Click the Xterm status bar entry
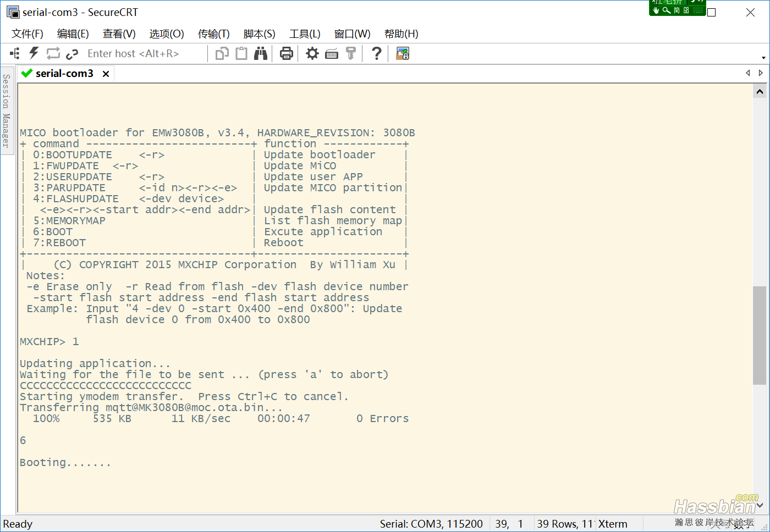770x532 pixels. click(x=613, y=524)
